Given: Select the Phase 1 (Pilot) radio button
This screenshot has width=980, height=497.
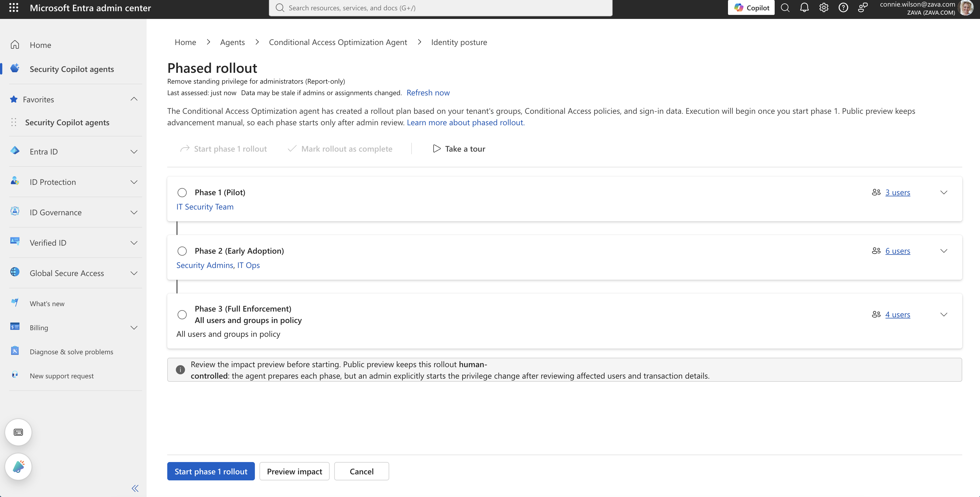Looking at the screenshot, I should (182, 193).
